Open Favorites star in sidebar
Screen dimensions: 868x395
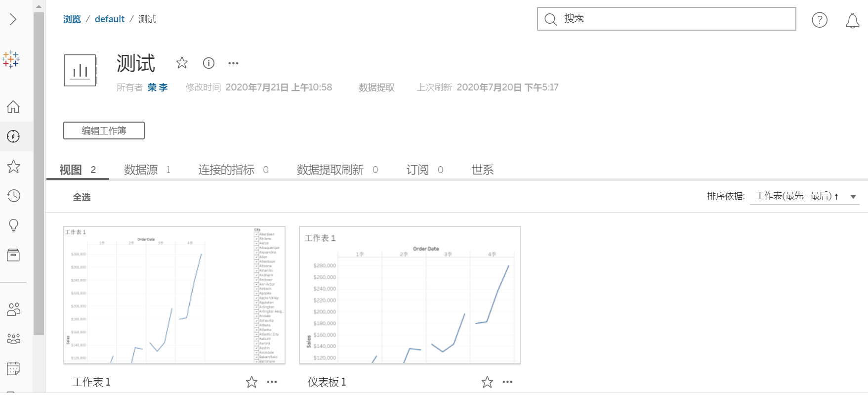click(13, 166)
